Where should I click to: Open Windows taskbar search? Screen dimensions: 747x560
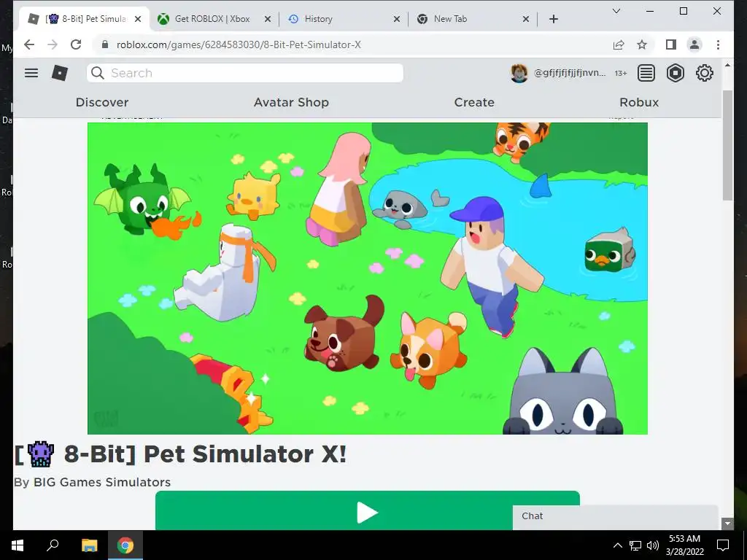pyautogui.click(x=53, y=545)
